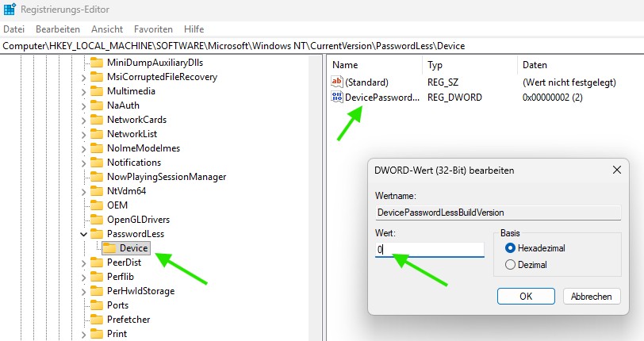
Task: Open the Bearbeiten menu
Action: point(58,29)
